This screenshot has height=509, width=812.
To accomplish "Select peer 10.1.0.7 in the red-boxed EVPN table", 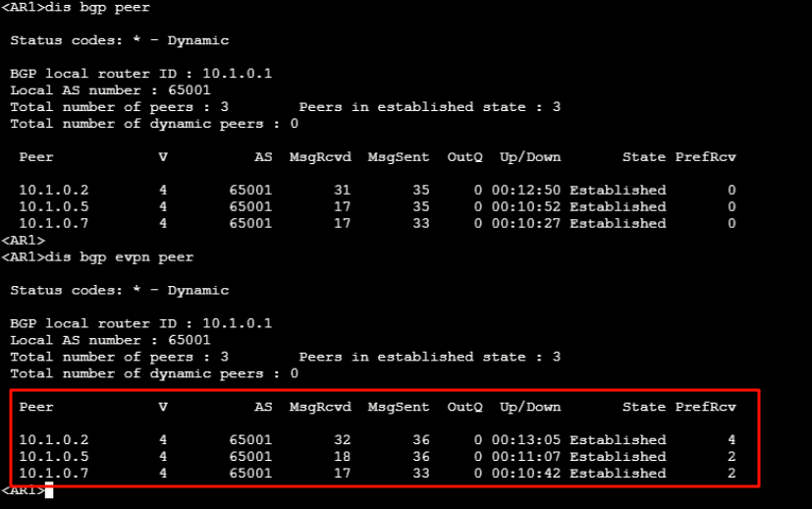I will tap(54, 473).
